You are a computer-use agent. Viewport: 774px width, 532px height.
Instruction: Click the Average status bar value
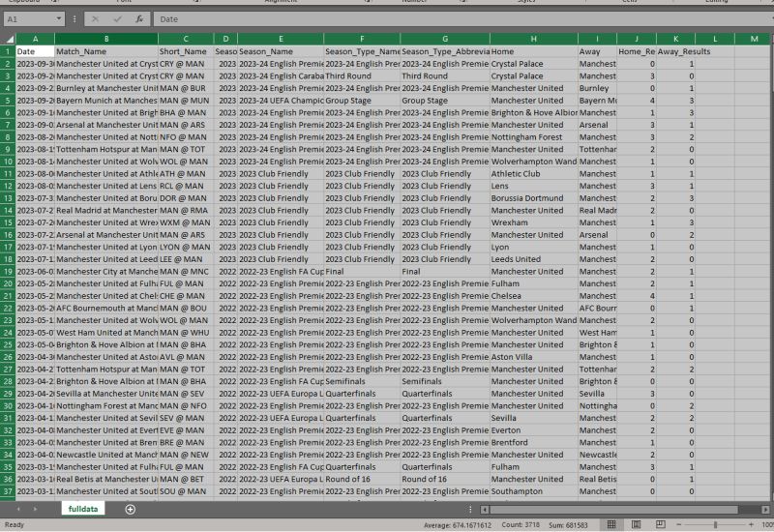pyautogui.click(x=458, y=525)
